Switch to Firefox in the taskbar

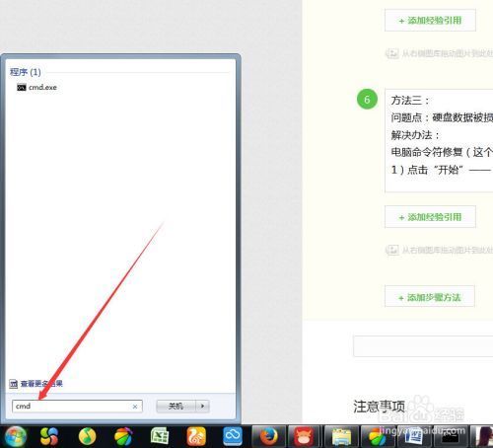(269, 437)
